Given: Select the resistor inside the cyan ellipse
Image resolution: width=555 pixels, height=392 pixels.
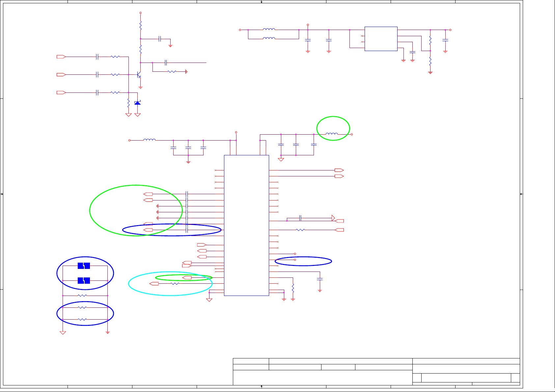Looking at the screenshot, I should [175, 283].
